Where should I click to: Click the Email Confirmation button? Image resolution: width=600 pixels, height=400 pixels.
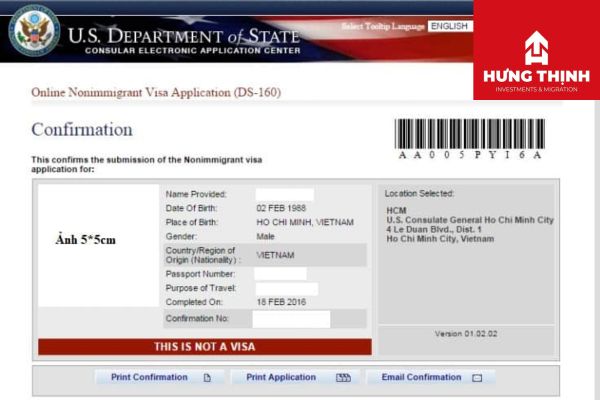coord(431,377)
